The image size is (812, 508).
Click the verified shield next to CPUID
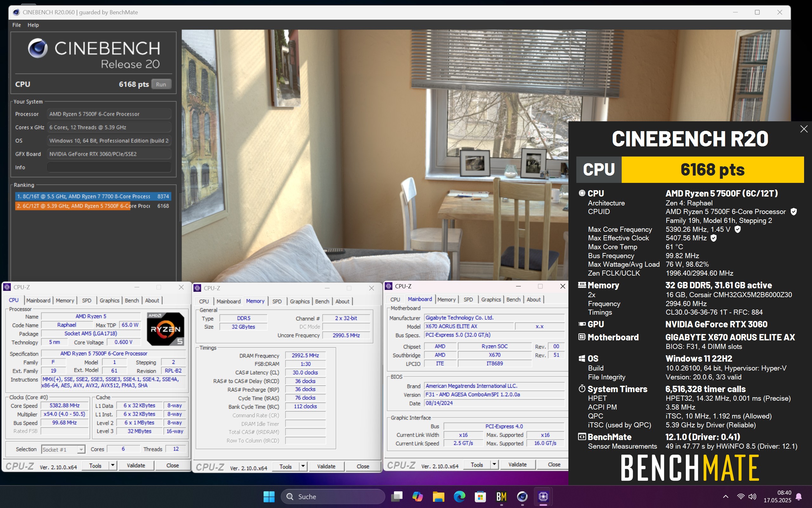tap(794, 212)
